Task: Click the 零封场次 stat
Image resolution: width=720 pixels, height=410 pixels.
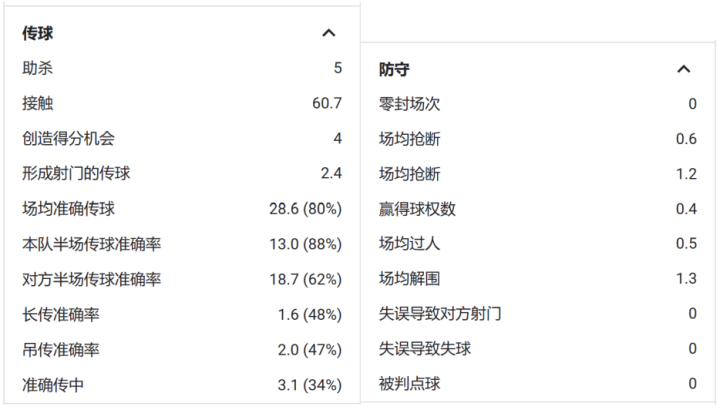Action: 409,104
